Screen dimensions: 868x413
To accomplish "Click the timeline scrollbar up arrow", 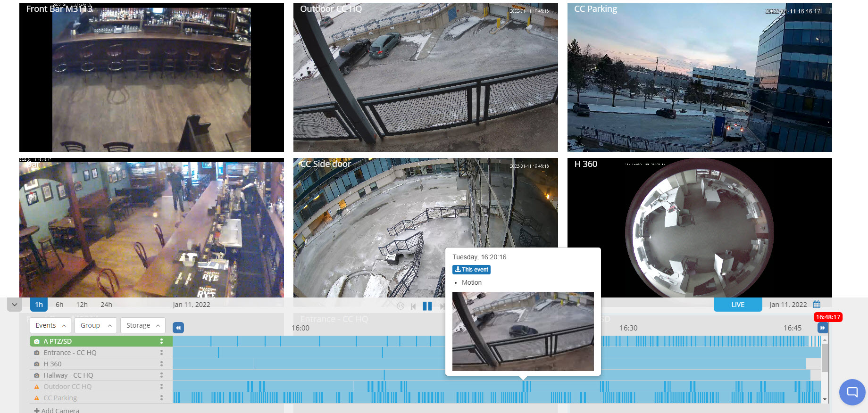I will [x=825, y=339].
